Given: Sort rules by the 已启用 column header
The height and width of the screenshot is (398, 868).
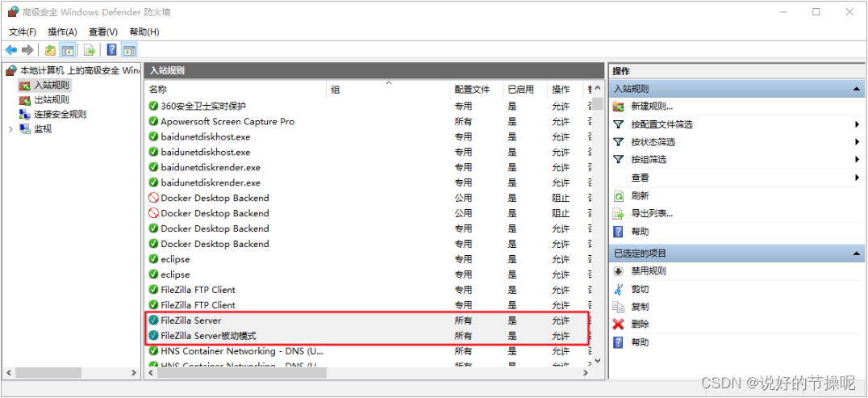Looking at the screenshot, I should click(x=525, y=90).
